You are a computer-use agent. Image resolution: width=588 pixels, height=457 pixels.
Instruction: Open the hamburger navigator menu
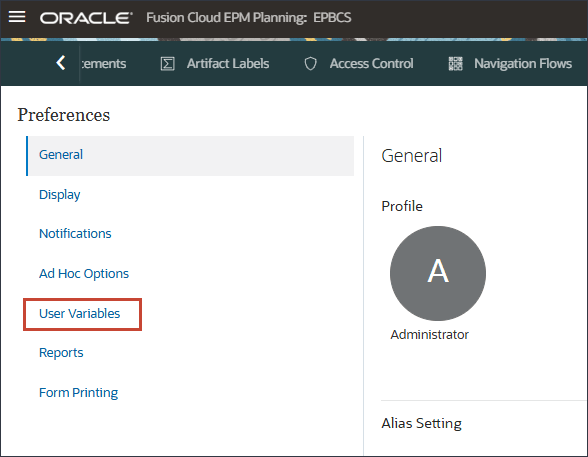pyautogui.click(x=17, y=17)
